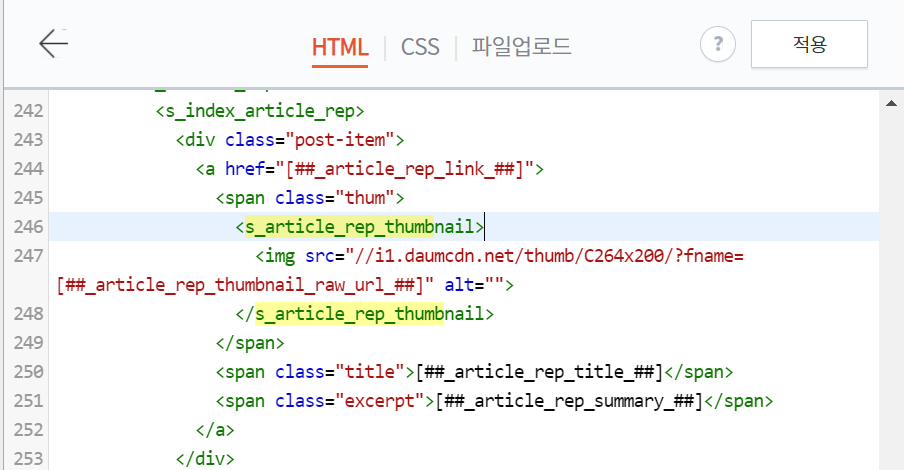
Task: Click the daumcdn.net thumb image URL
Action: (x=544, y=255)
